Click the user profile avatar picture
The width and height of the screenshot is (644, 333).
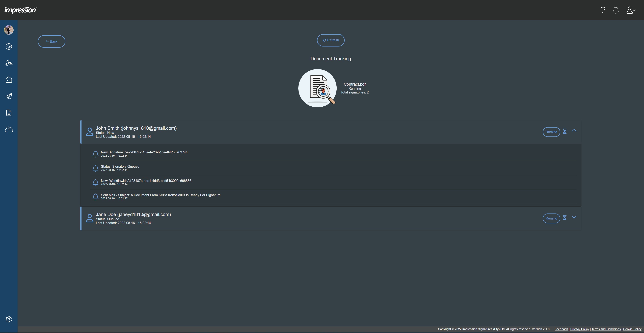click(9, 30)
